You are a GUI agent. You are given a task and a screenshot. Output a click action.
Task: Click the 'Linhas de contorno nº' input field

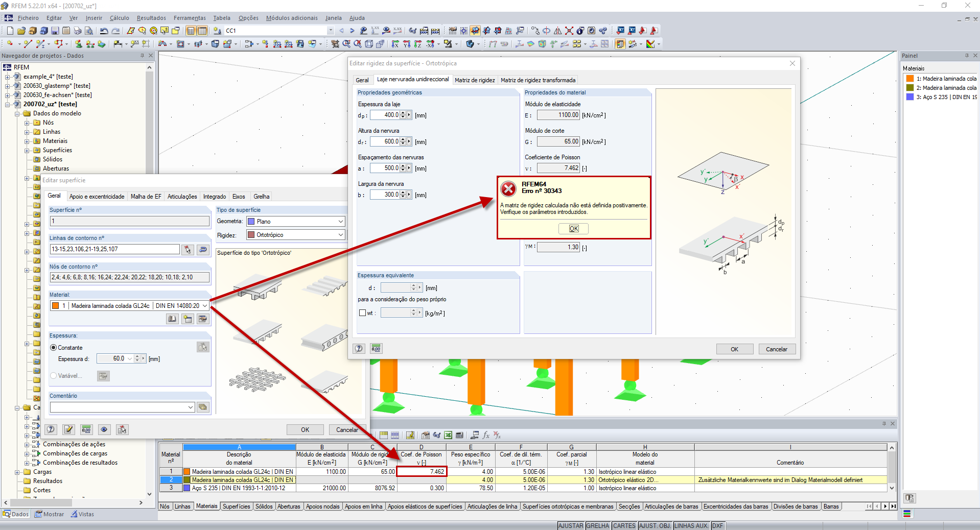tap(115, 249)
